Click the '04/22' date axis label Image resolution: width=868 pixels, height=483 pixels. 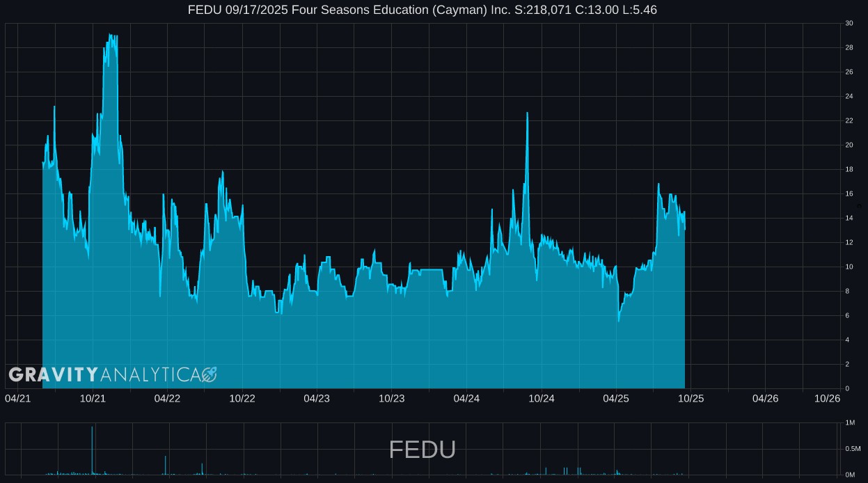tap(167, 398)
